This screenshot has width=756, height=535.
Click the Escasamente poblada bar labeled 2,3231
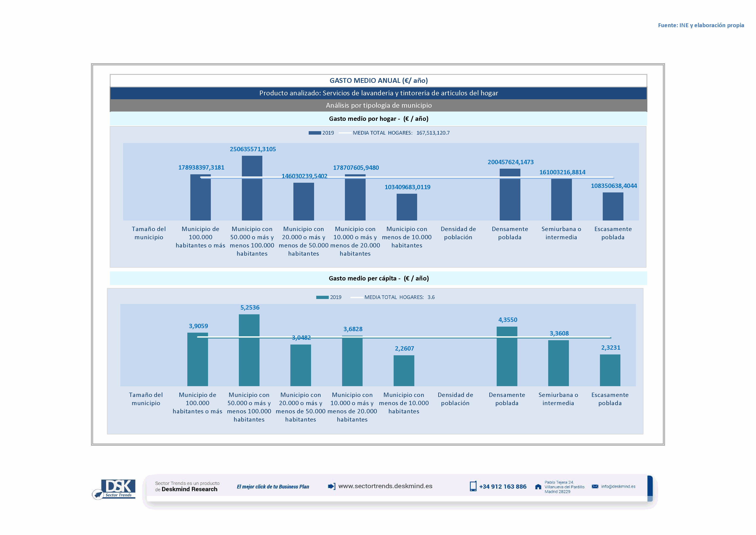pyautogui.click(x=610, y=370)
